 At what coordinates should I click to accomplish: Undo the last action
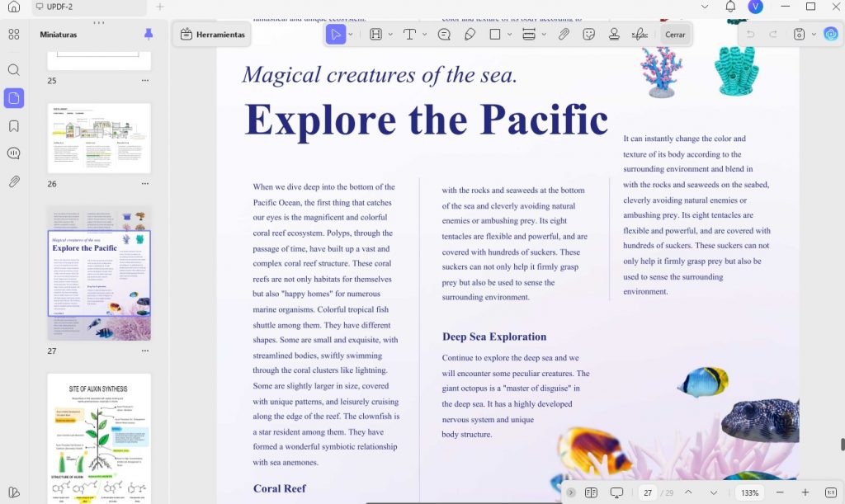(750, 35)
